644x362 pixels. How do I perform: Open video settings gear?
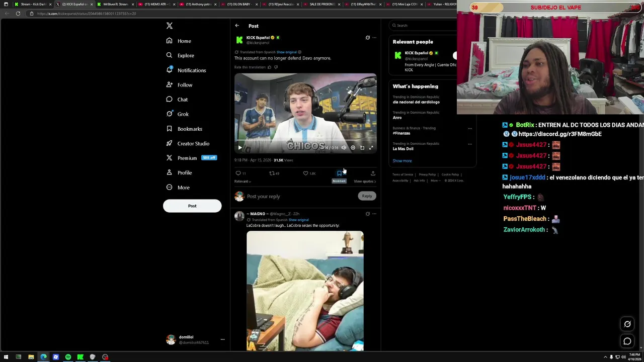coord(353,148)
